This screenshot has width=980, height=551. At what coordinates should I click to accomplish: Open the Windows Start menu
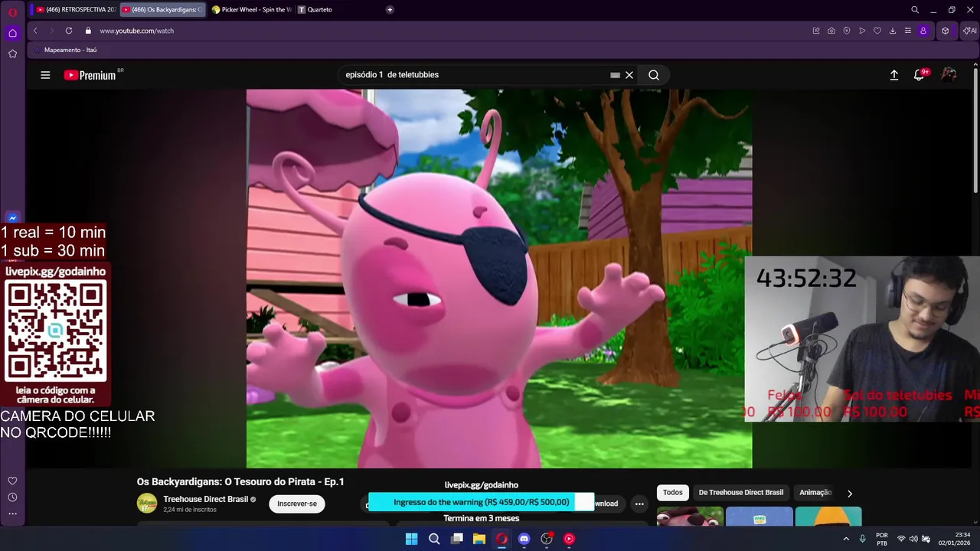[411, 539]
